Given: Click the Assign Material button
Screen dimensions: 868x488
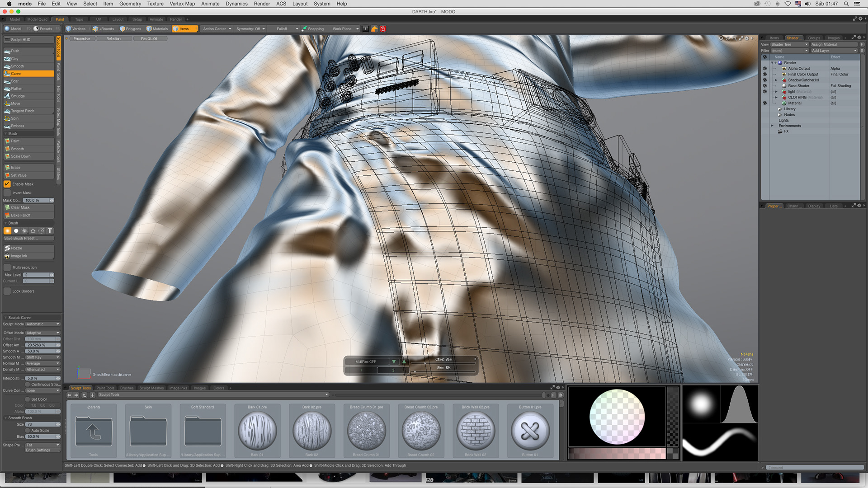Looking at the screenshot, I should (834, 44).
